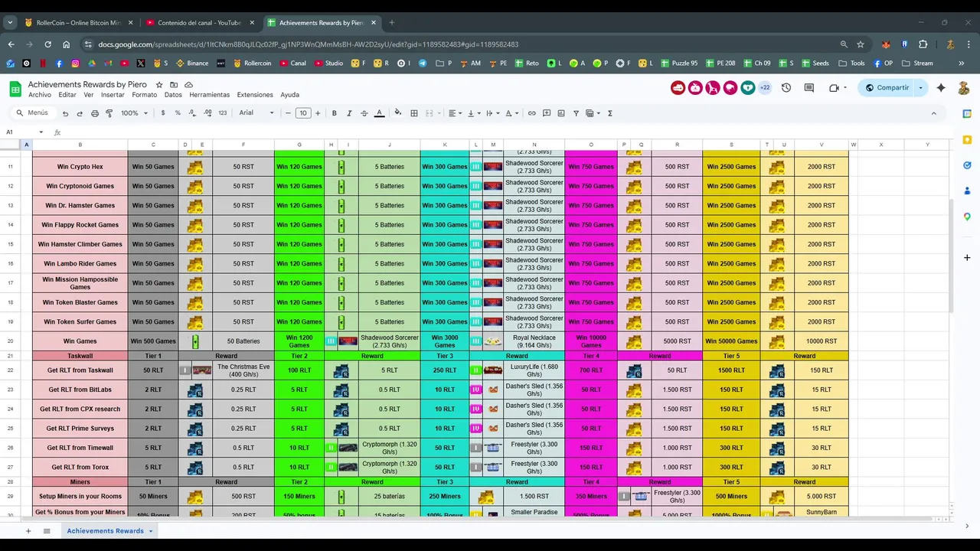Open the text wrapping dropdown
Image resolution: width=980 pixels, height=551 pixels.
click(492, 113)
